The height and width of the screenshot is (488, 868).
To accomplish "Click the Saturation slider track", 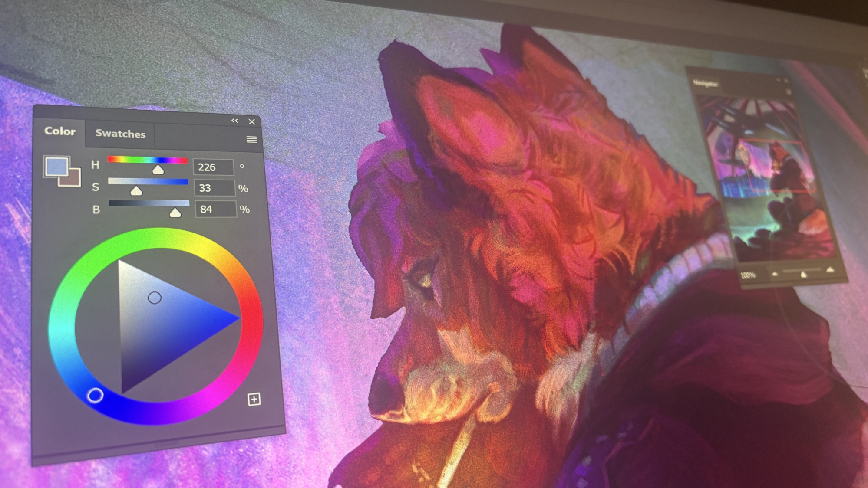I will click(x=148, y=181).
